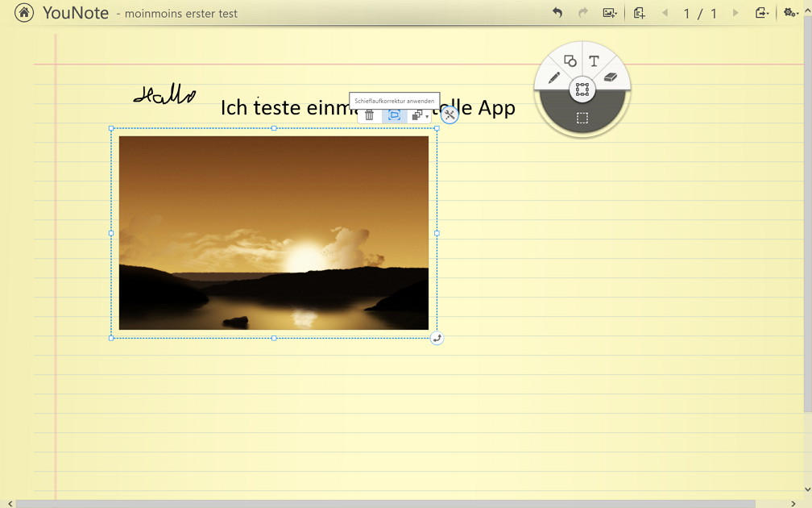This screenshot has width=812, height=508.
Task: Open the export note dropdown
Action: (x=762, y=13)
